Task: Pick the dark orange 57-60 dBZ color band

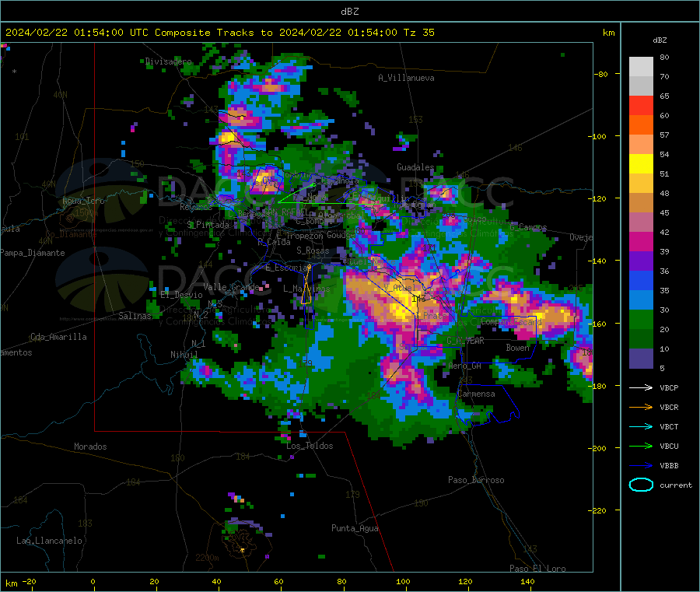Action: [641, 125]
